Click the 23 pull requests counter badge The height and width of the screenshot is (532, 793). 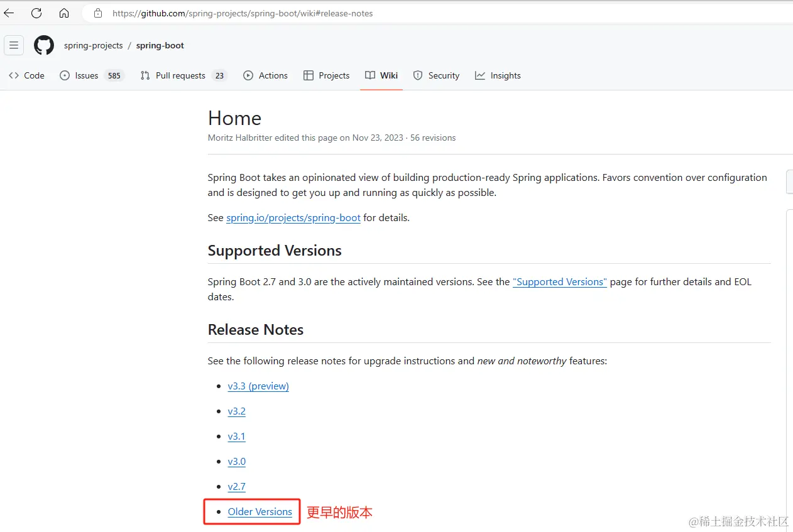[219, 75]
